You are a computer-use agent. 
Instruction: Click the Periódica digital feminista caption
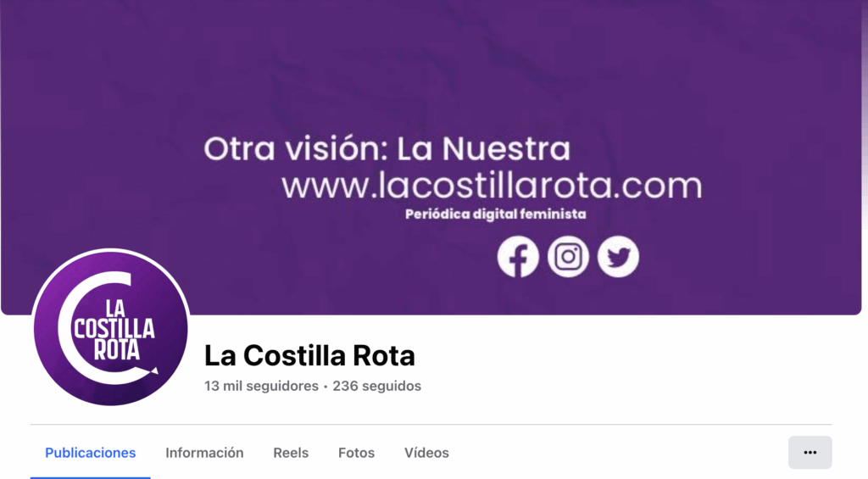495,214
